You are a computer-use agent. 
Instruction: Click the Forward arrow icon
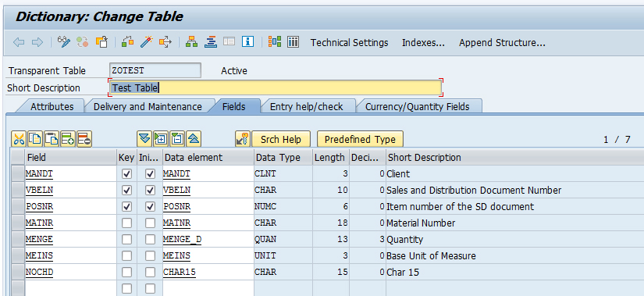pos(37,42)
